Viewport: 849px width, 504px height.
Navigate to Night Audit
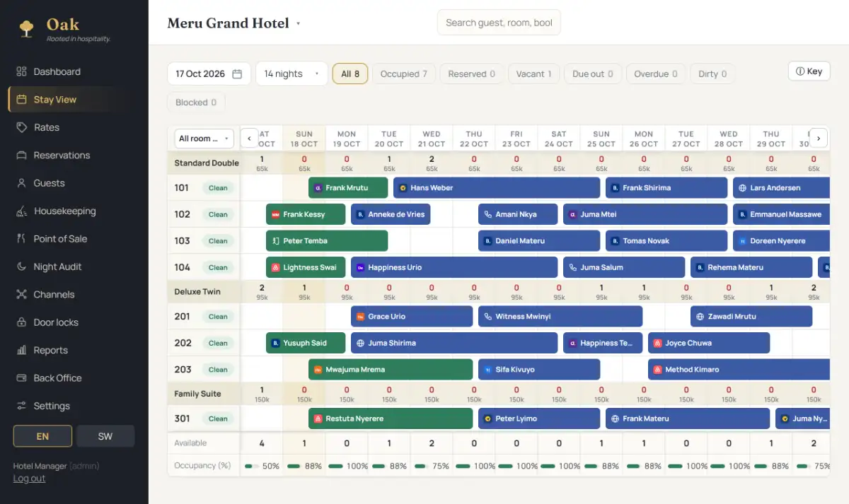tap(71, 266)
